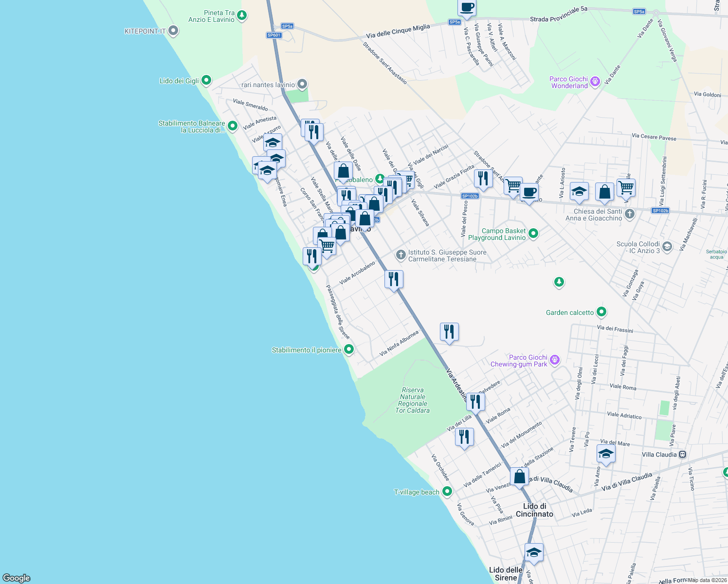
Task: Select the Lido dei Gigli green marker
Action: pyautogui.click(x=206, y=80)
